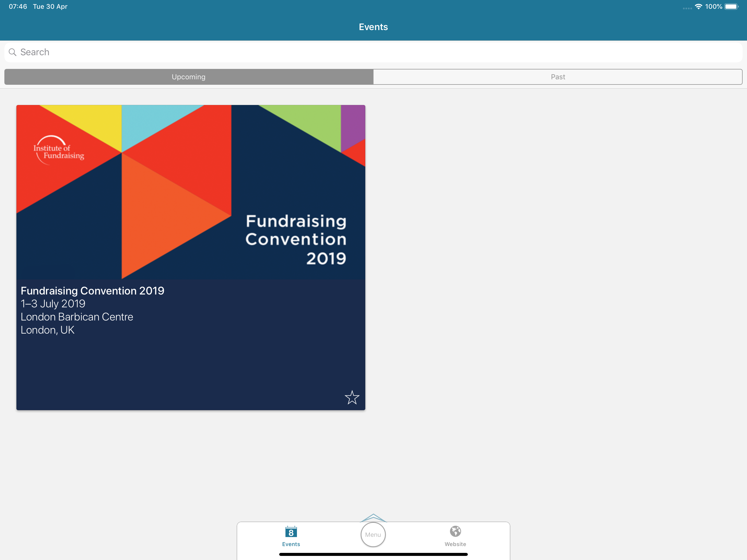The image size is (747, 560).
Task: Open the round Menu button
Action: pos(373,535)
